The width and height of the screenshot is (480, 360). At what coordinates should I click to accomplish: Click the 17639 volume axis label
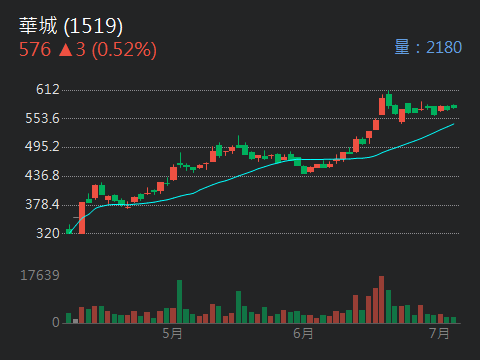(40, 275)
